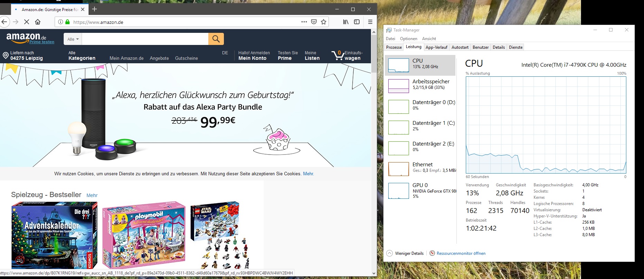
Task: Open Ansicht menu in Task Manager
Action: click(x=429, y=39)
